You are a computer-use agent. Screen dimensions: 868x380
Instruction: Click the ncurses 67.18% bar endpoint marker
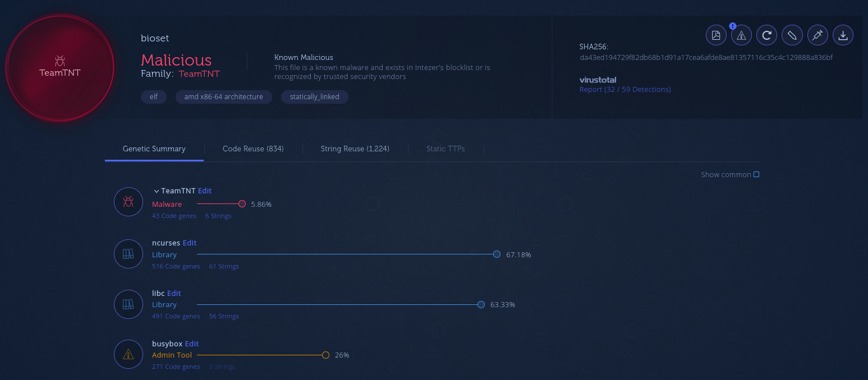pyautogui.click(x=497, y=254)
